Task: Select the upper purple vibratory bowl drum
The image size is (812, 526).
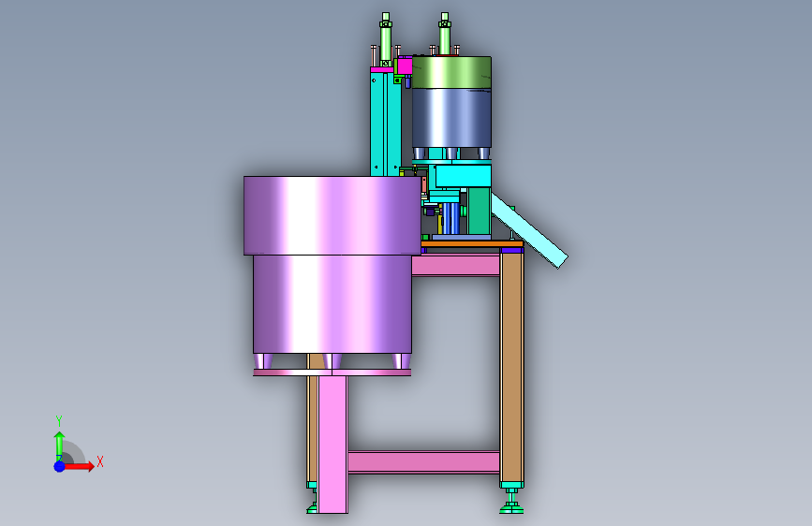Action: pos(332,215)
